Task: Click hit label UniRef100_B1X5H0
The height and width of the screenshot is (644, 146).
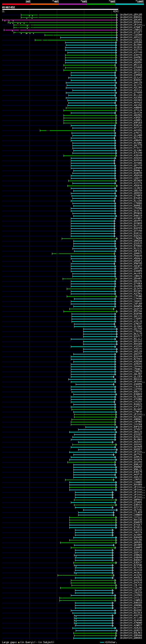Action: coord(131,45)
